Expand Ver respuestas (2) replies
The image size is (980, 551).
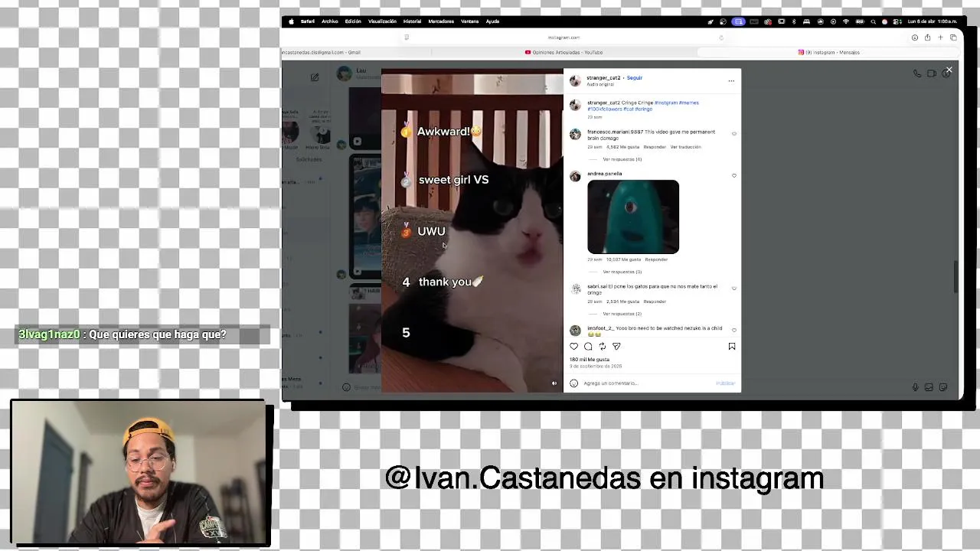pyautogui.click(x=622, y=314)
